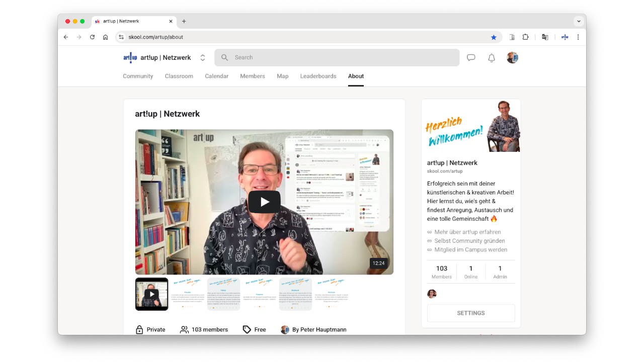Select the video thumbnail with play icon
Viewport: 644px width, 362px height.
click(151, 294)
